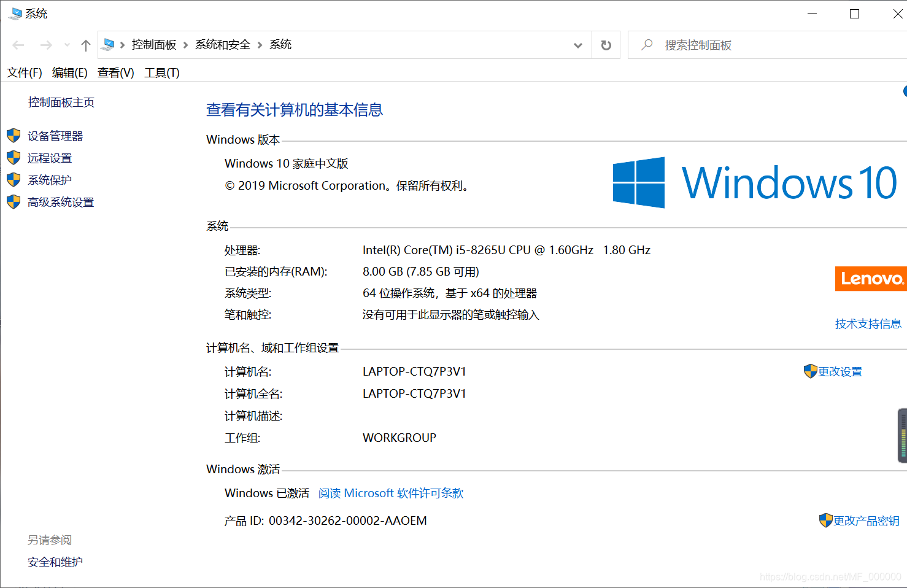Click the heading 查看有关计算机的基本信息
The image size is (907, 588).
[x=295, y=110]
